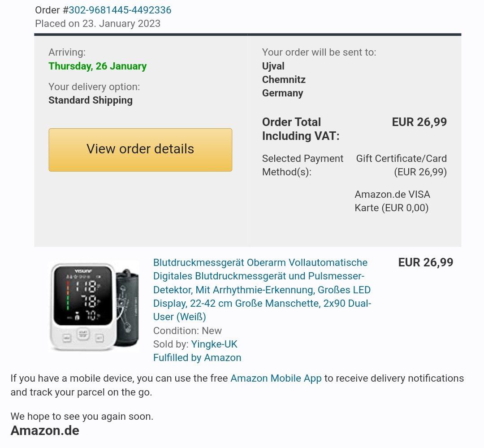
Task: Visit the Yingke-UK seller link
Action: [x=214, y=344]
